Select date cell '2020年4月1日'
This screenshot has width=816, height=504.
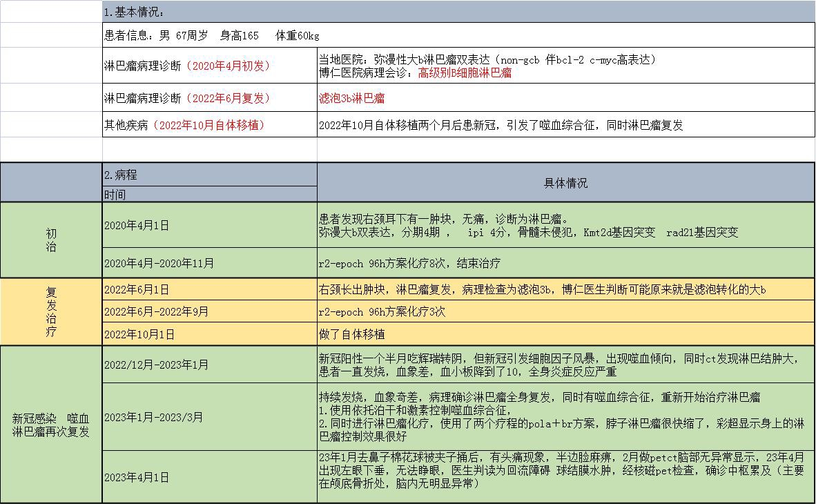click(x=210, y=225)
